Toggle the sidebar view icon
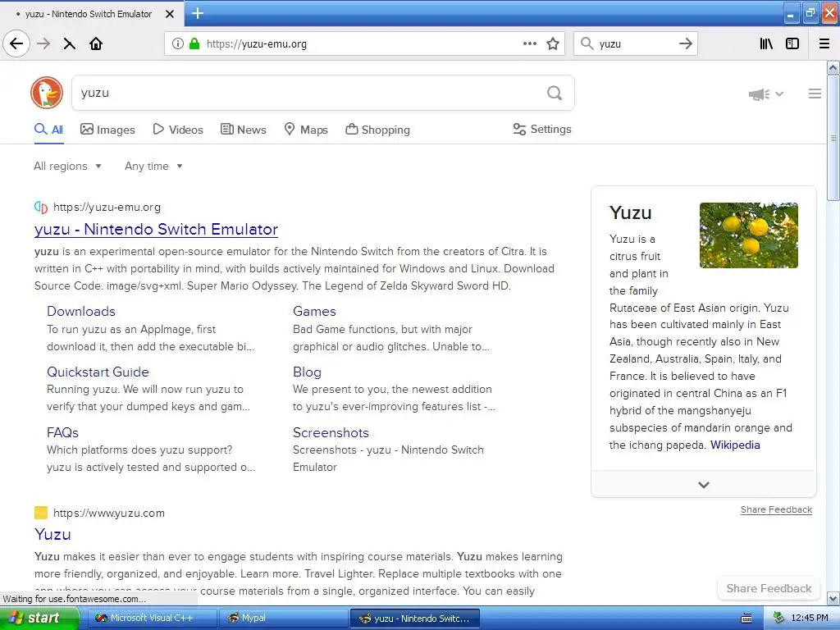The height and width of the screenshot is (630, 840). 792,43
